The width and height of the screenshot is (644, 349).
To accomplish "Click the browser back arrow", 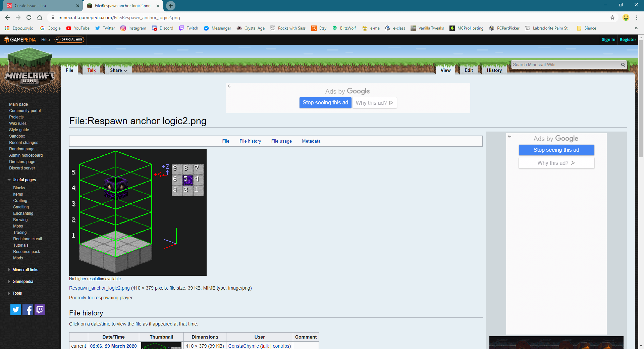I will point(7,17).
